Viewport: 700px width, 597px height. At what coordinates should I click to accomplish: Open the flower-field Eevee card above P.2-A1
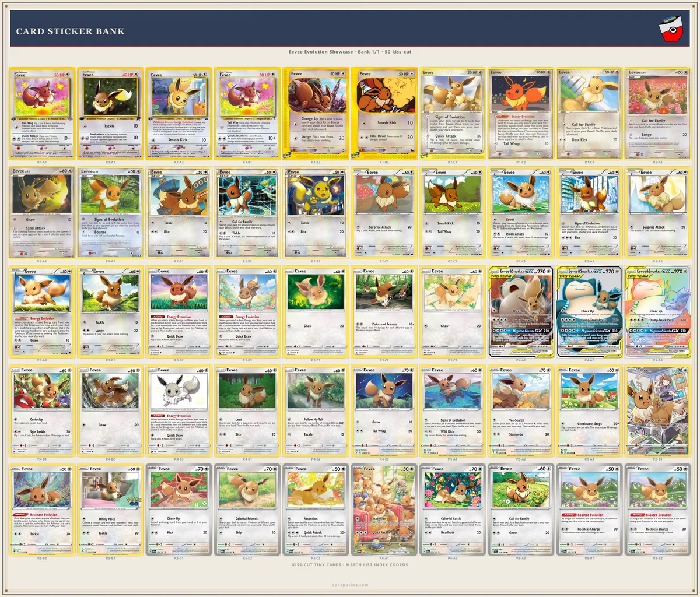(x=657, y=114)
